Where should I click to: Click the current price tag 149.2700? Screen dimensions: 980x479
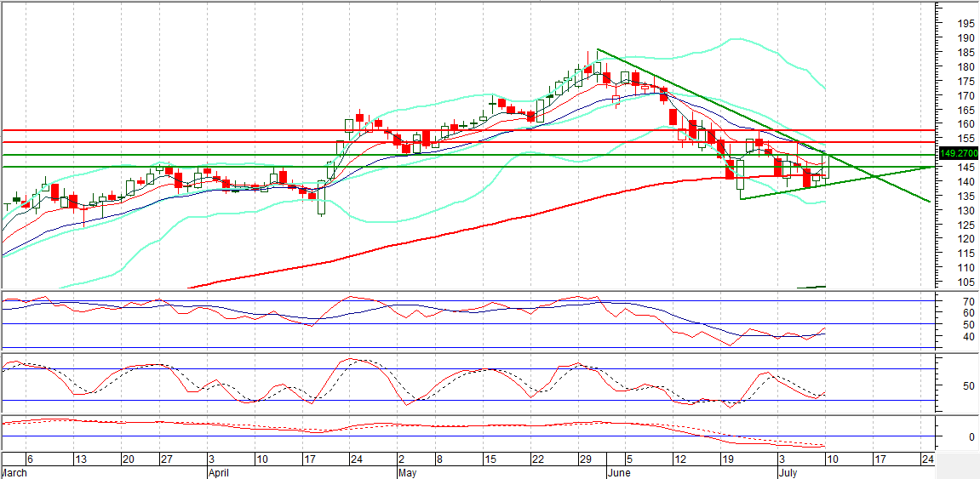[x=958, y=152]
